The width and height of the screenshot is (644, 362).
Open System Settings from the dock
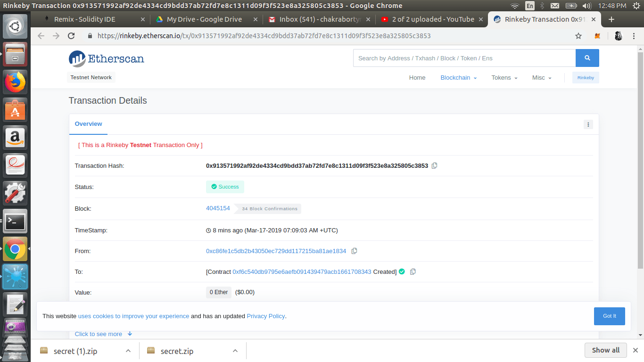coord(15,193)
